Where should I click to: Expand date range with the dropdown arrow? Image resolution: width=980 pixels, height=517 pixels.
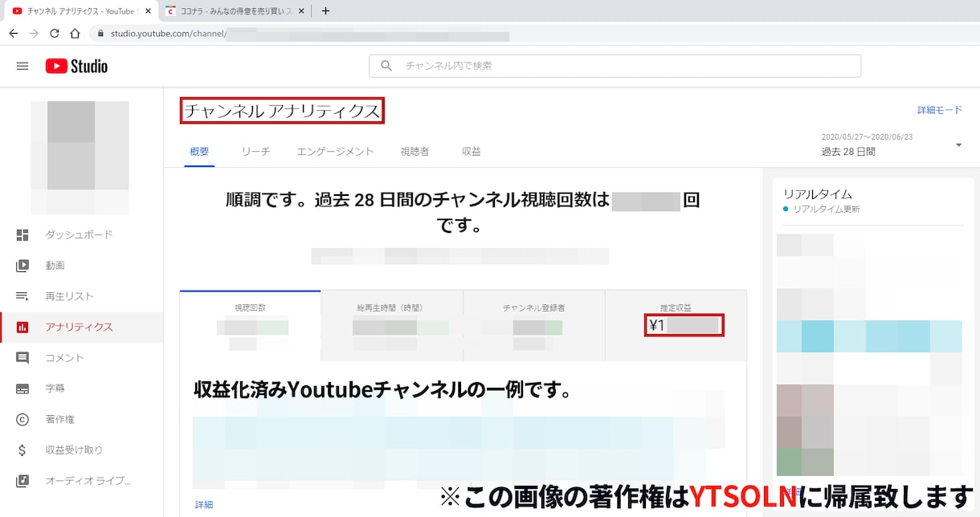point(958,145)
